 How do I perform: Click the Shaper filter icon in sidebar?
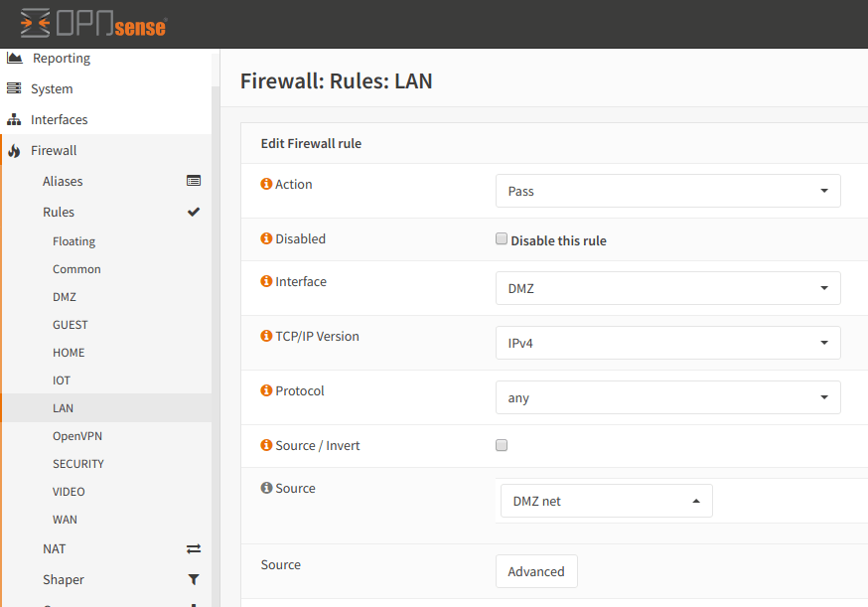pyautogui.click(x=194, y=579)
